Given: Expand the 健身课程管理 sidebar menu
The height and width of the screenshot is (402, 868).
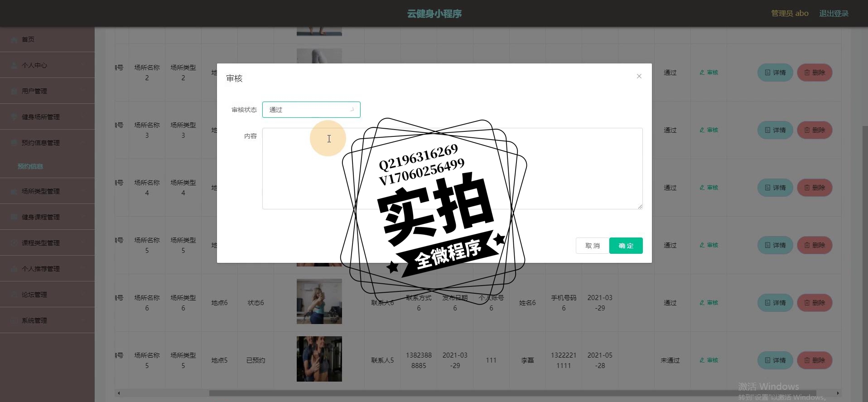Looking at the screenshot, I should click(x=47, y=217).
